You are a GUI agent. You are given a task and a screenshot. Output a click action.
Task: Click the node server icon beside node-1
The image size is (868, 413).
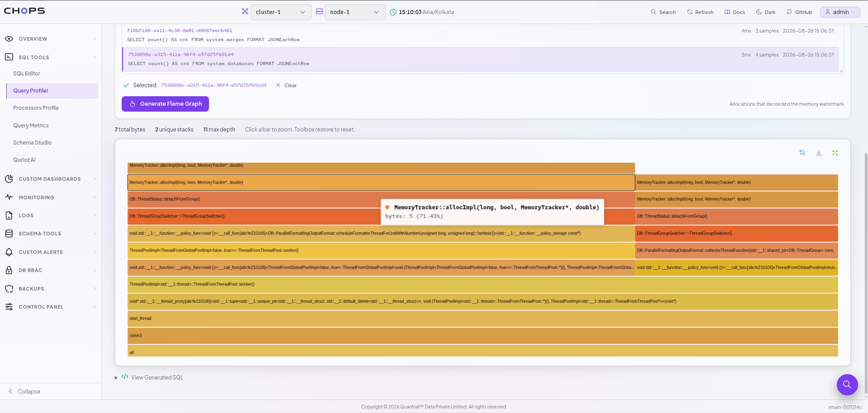[x=319, y=12]
